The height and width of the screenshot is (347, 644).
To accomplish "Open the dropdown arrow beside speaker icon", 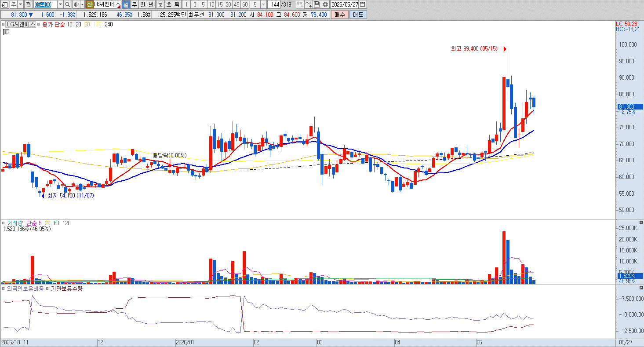I will point(82,4).
